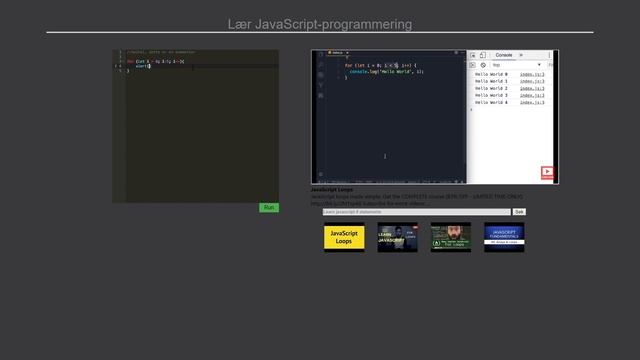Click the red YouTube subscribe logo in video
Viewport: 640px width, 360px height.
pos(547,172)
